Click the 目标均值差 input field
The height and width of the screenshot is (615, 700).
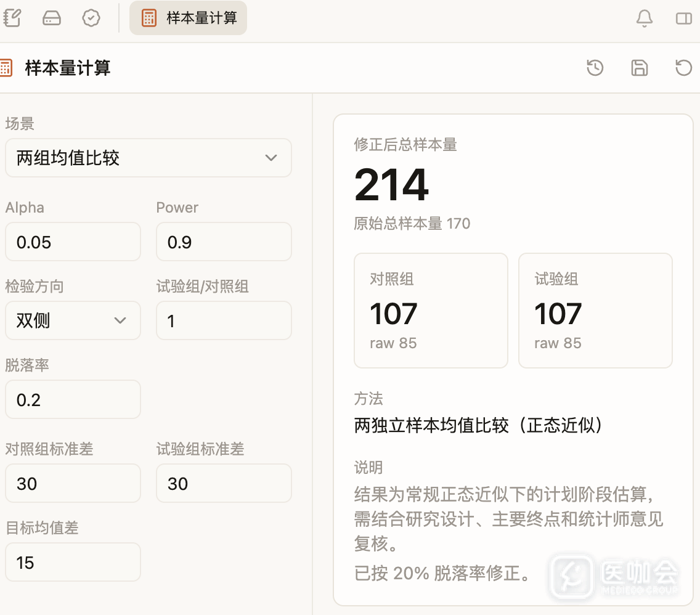pos(73,563)
